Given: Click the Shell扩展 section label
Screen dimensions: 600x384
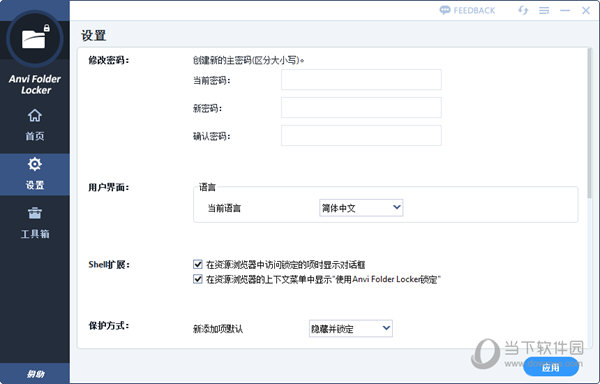Looking at the screenshot, I should click(x=109, y=264).
